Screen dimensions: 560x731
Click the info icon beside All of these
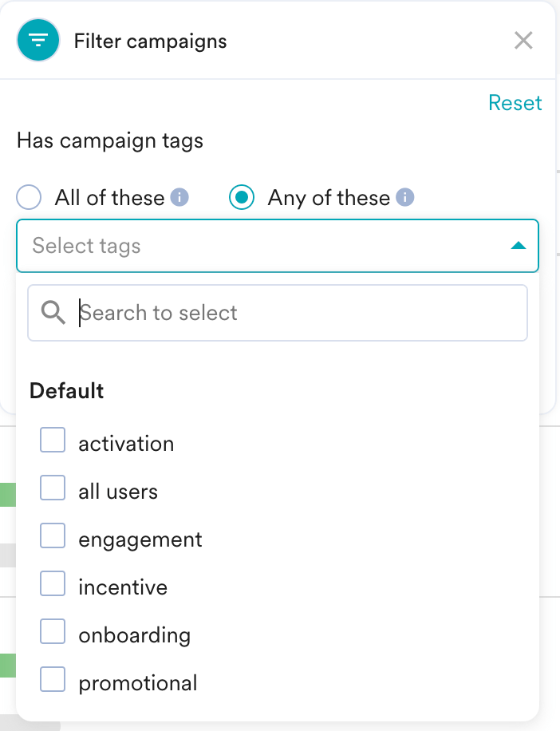coord(180,197)
